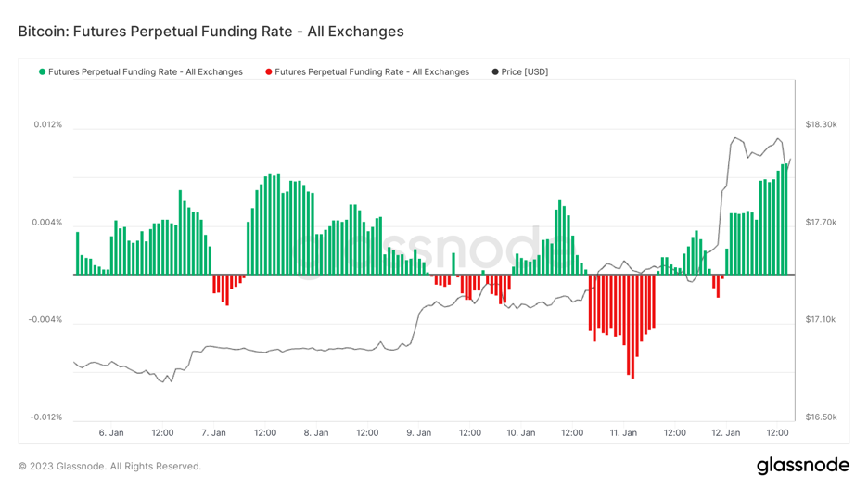Viewport: 868px width, 488px height.
Task: Jump to the 6. Jan date marker
Action: point(111,433)
